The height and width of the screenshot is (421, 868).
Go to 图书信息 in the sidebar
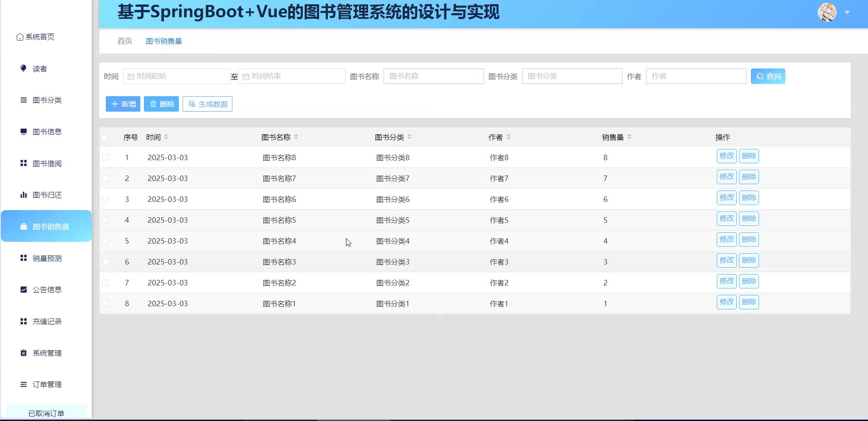(46, 132)
